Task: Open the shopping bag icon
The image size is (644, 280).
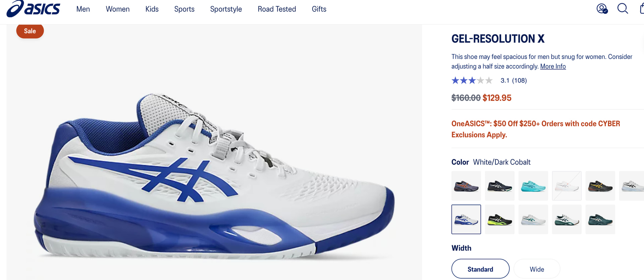Action: [642, 8]
